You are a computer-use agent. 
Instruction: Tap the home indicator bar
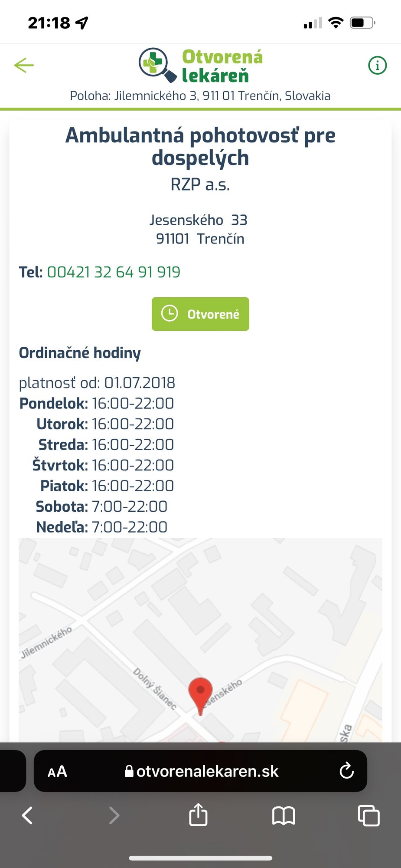pyautogui.click(x=200, y=858)
